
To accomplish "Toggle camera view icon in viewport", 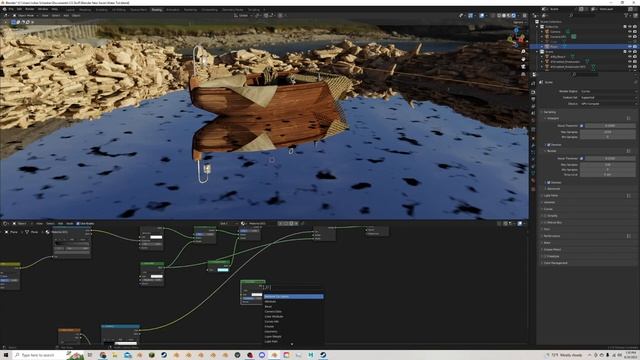I will click(523, 67).
